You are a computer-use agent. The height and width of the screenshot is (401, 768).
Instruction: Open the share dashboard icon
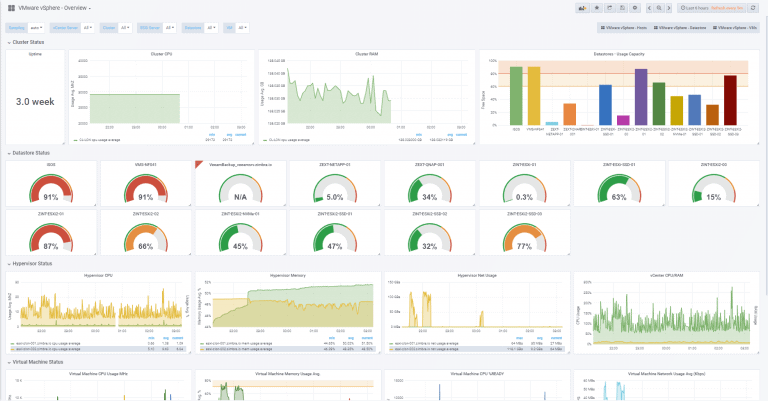point(609,8)
